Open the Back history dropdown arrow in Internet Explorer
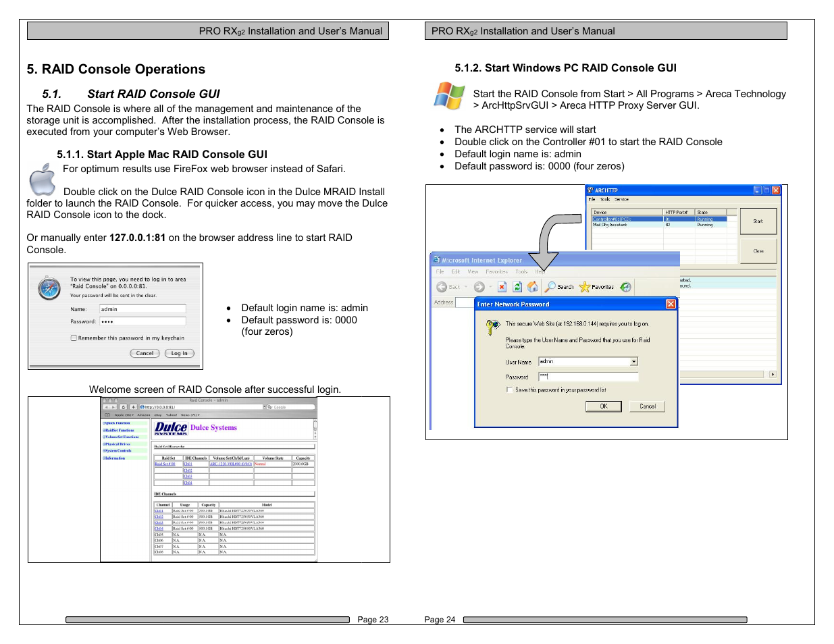 (466, 287)
